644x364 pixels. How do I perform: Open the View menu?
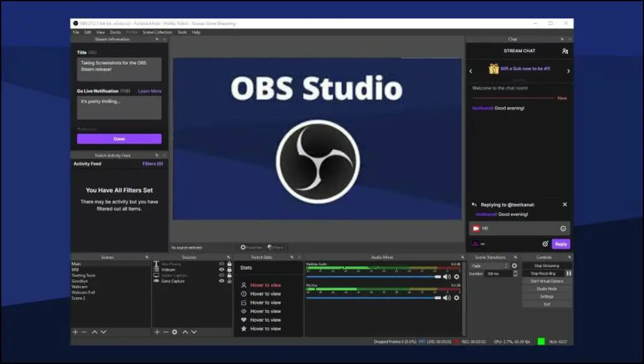(101, 32)
